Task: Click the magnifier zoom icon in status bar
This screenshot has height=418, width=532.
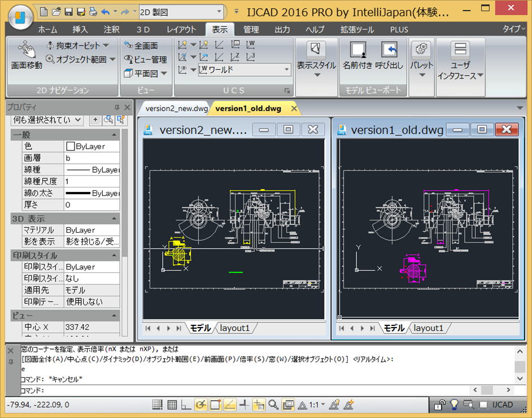Action: (273, 405)
